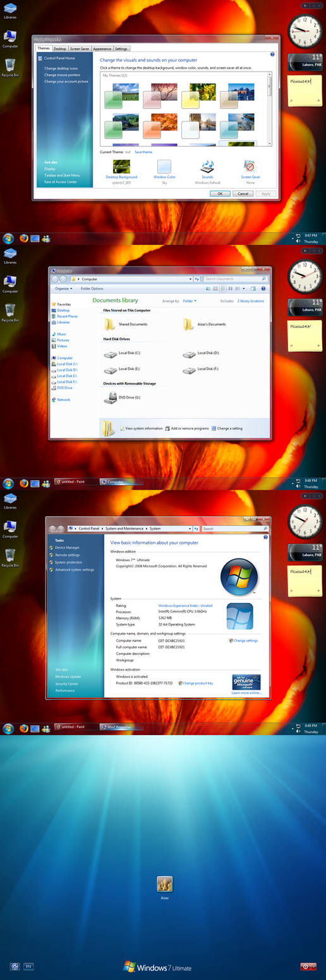Click genuine Microsoft software badge

[x=246, y=682]
